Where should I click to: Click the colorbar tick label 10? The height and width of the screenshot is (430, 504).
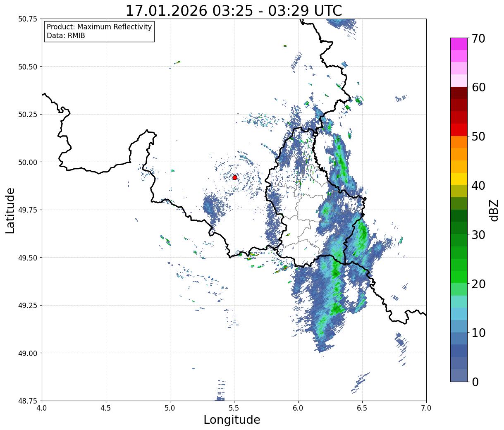[x=478, y=332]
